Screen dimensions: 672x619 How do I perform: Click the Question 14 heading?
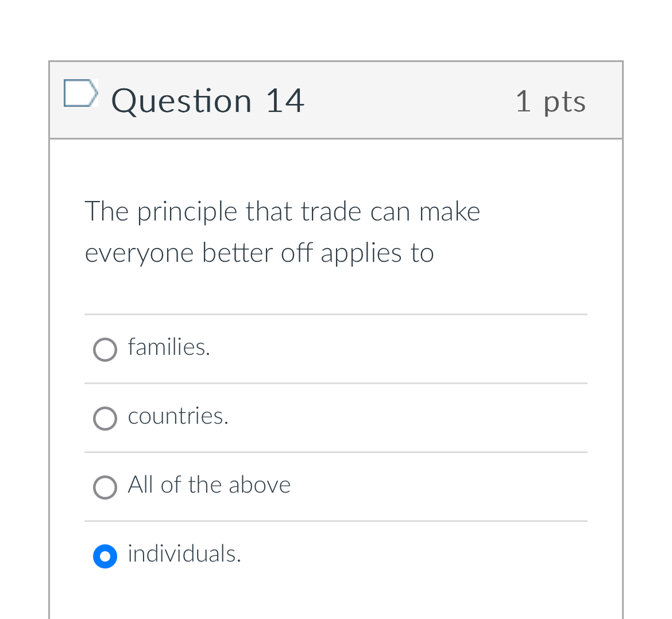point(207,100)
